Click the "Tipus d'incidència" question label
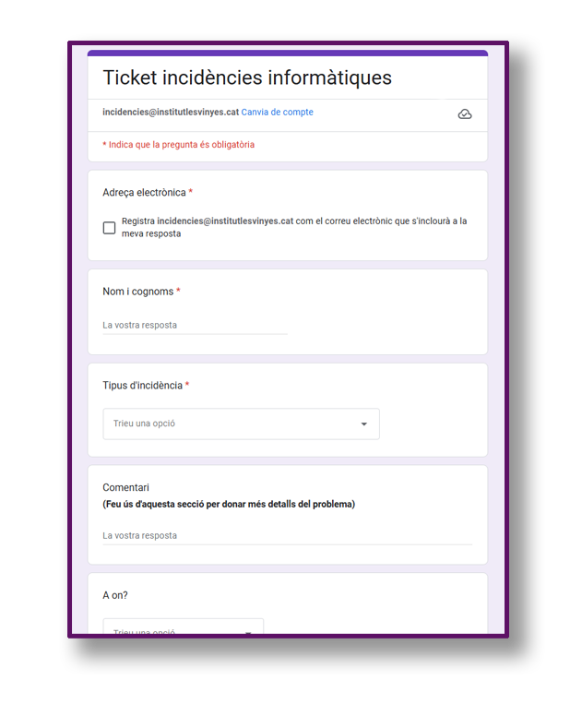Screen dimensions: 582x728 click(142, 386)
